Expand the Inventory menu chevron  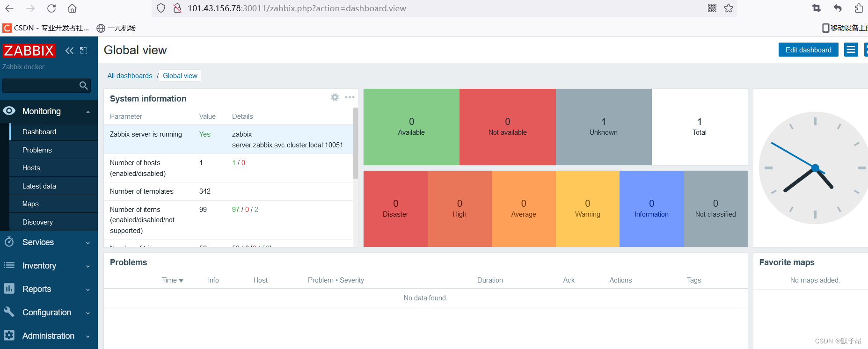pos(88,266)
